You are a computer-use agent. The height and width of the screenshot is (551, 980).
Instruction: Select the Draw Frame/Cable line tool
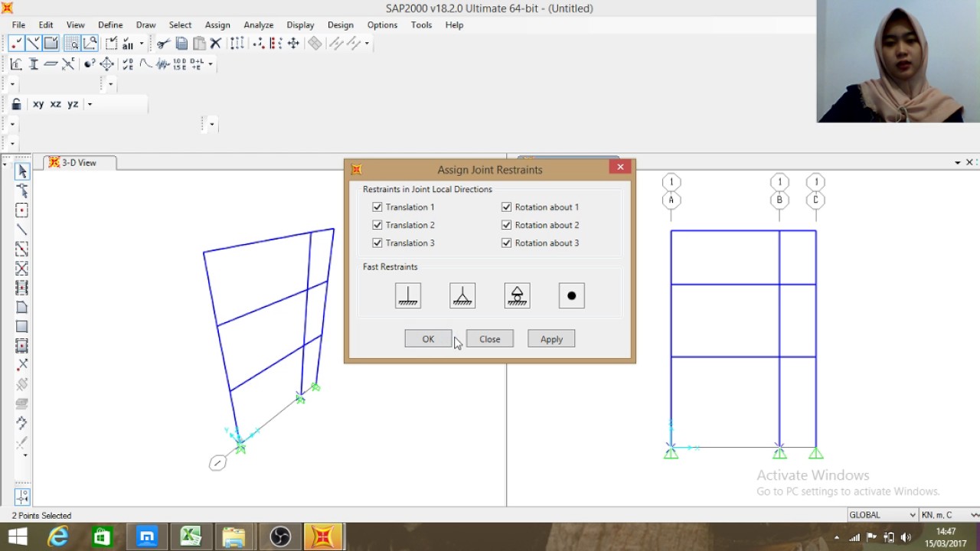click(x=22, y=230)
